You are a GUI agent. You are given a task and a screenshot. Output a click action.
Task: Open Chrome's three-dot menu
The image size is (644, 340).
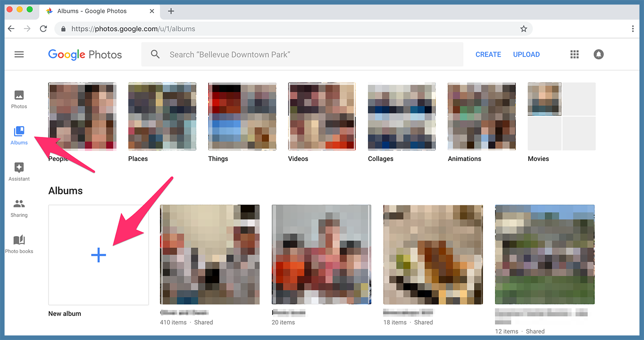click(x=633, y=28)
